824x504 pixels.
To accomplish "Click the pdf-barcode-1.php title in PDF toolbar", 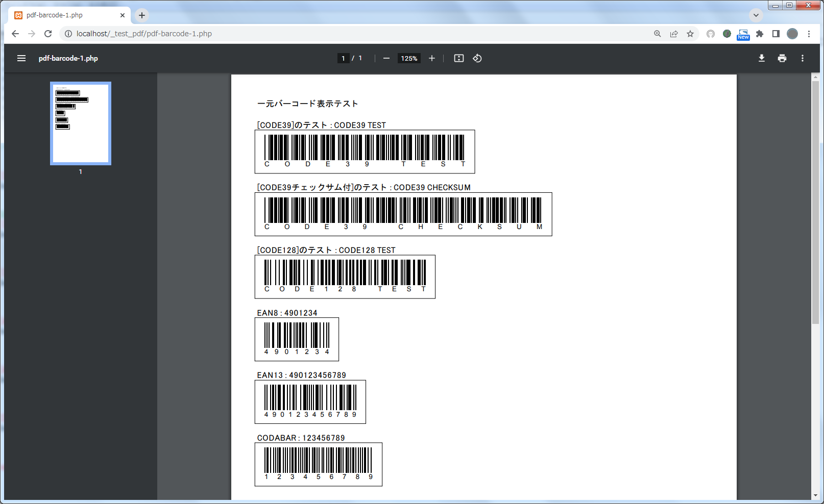I will [x=68, y=58].
